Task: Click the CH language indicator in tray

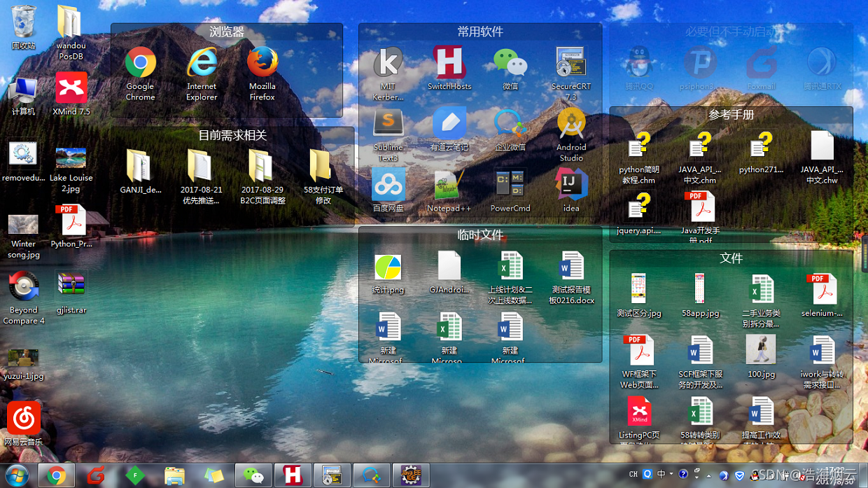Action: tap(633, 474)
